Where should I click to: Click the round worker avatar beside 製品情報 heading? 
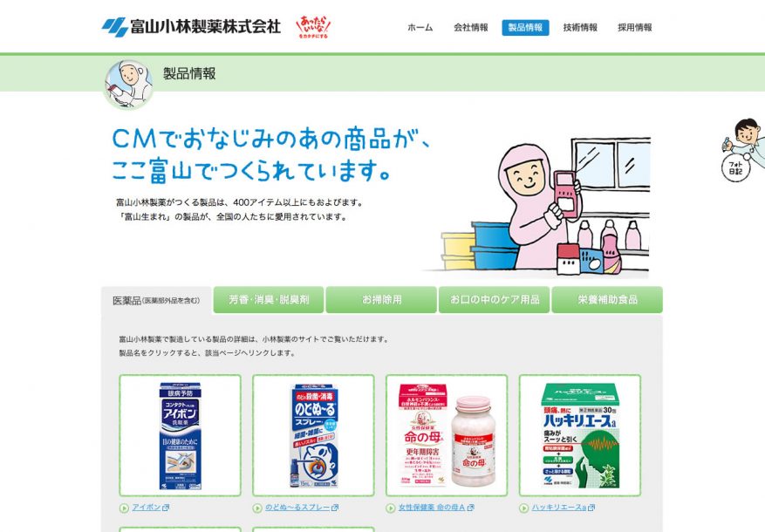coord(129,84)
